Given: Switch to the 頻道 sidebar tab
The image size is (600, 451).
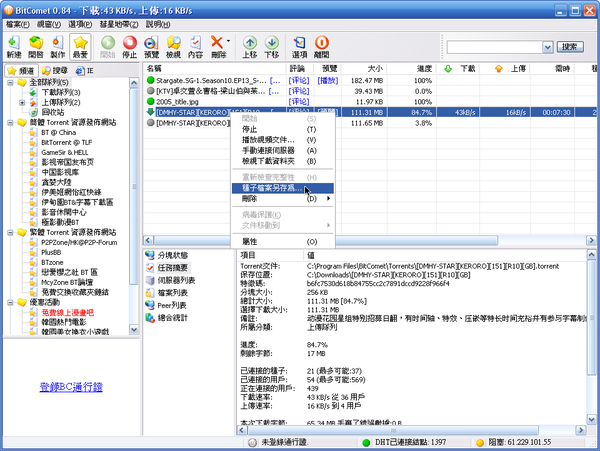Looking at the screenshot, I should [22, 71].
